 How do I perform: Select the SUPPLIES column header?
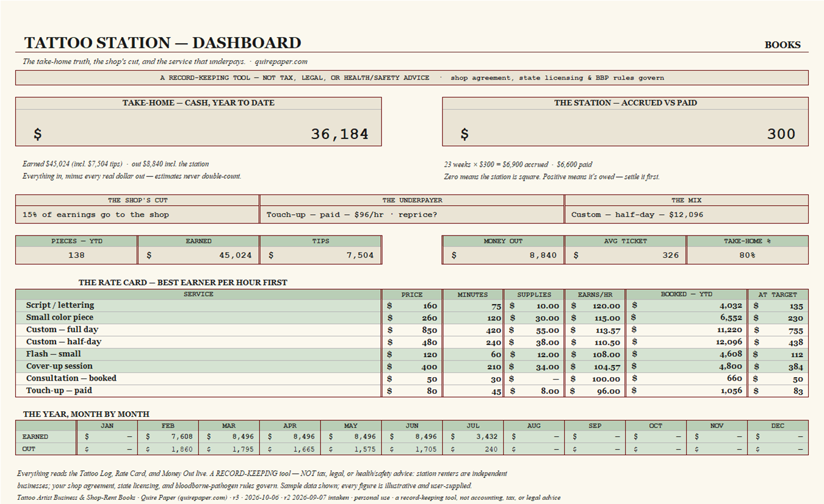click(x=534, y=294)
